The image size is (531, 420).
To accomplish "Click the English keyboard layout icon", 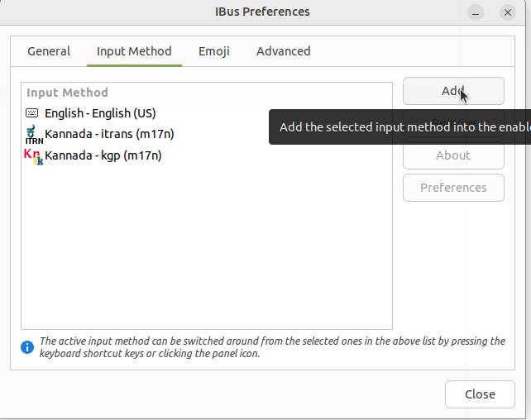I will pos(31,113).
